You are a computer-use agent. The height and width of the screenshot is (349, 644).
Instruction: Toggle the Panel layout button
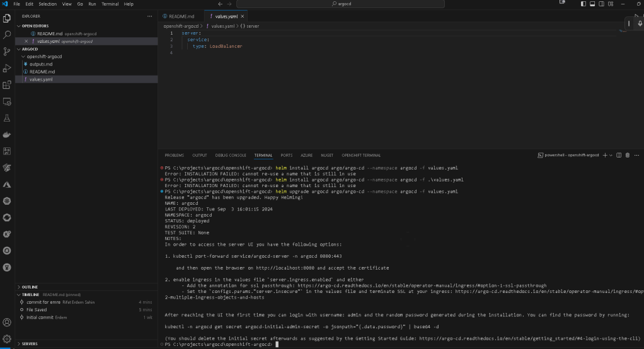592,4
